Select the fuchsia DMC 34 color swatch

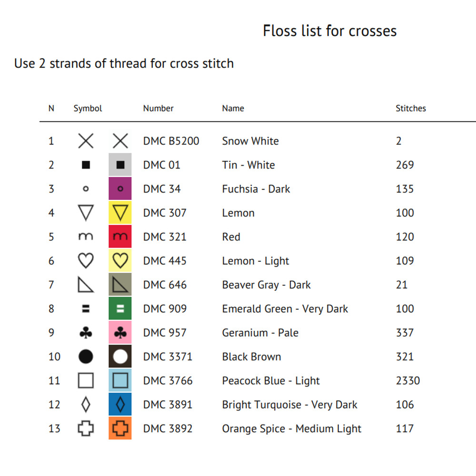tap(120, 189)
